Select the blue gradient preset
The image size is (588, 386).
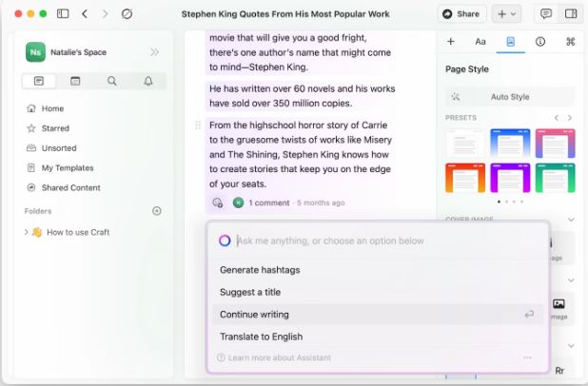pyautogui.click(x=510, y=144)
